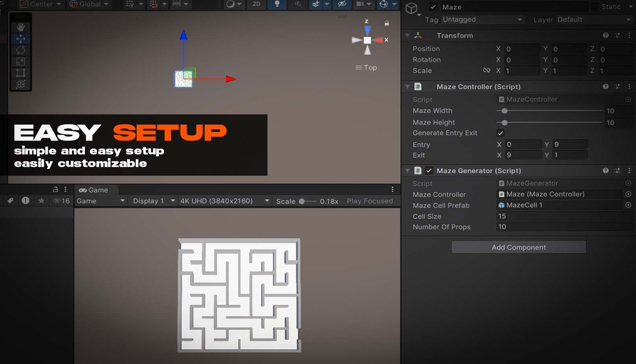
Task: Switch to the Game tab
Action: [95, 190]
